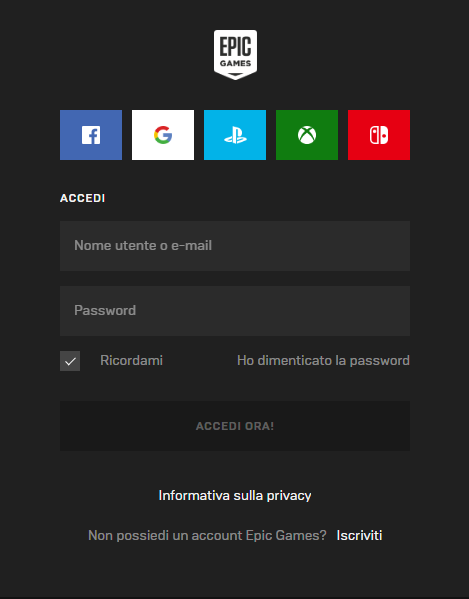Focus the Nome utente o e-mail field
The width and height of the screenshot is (469, 599).
pos(235,246)
